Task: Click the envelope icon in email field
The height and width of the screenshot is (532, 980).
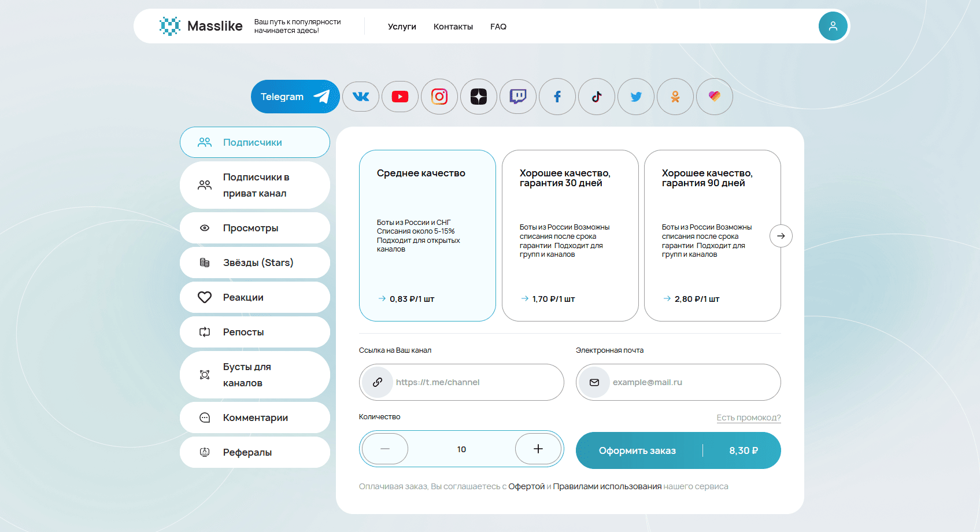Action: coord(594,382)
